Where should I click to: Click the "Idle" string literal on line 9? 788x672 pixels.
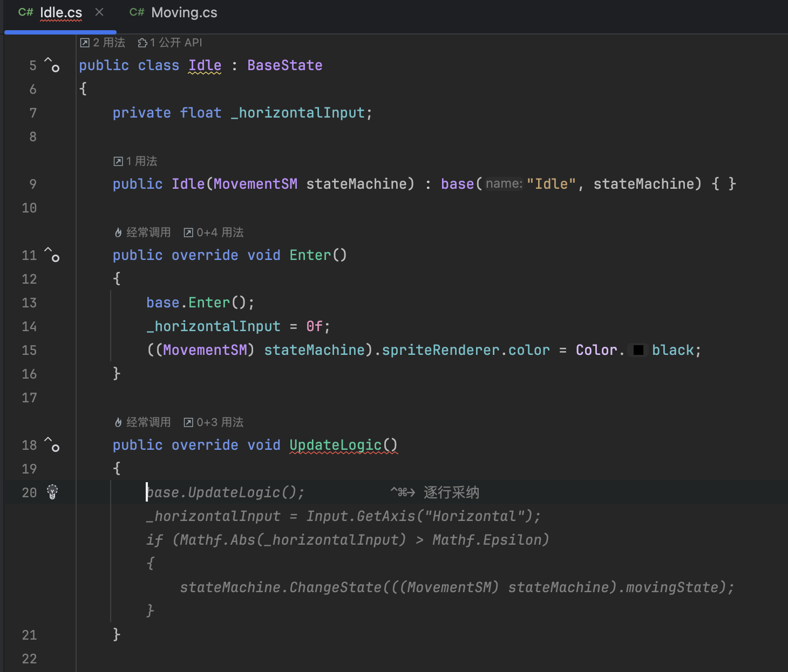click(551, 184)
